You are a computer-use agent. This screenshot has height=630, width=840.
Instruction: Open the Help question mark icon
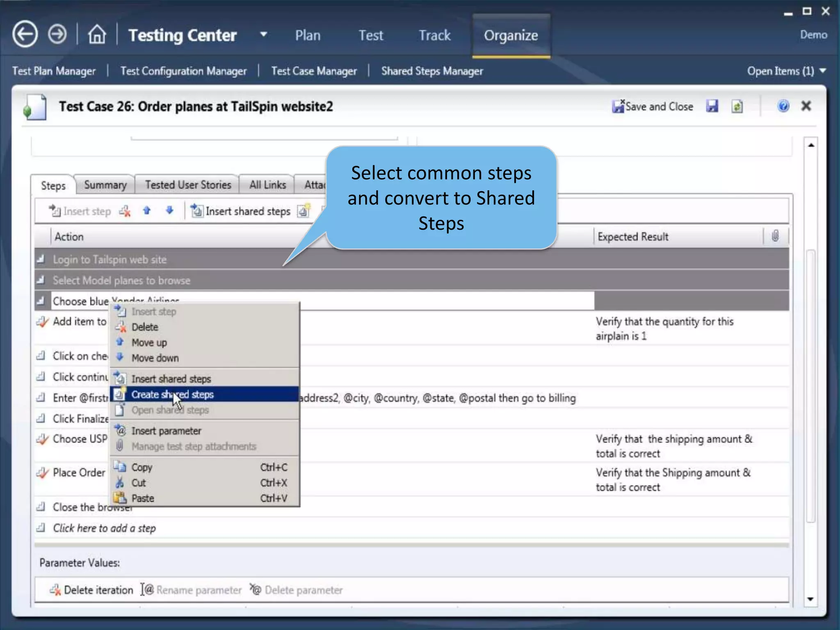[x=783, y=106]
